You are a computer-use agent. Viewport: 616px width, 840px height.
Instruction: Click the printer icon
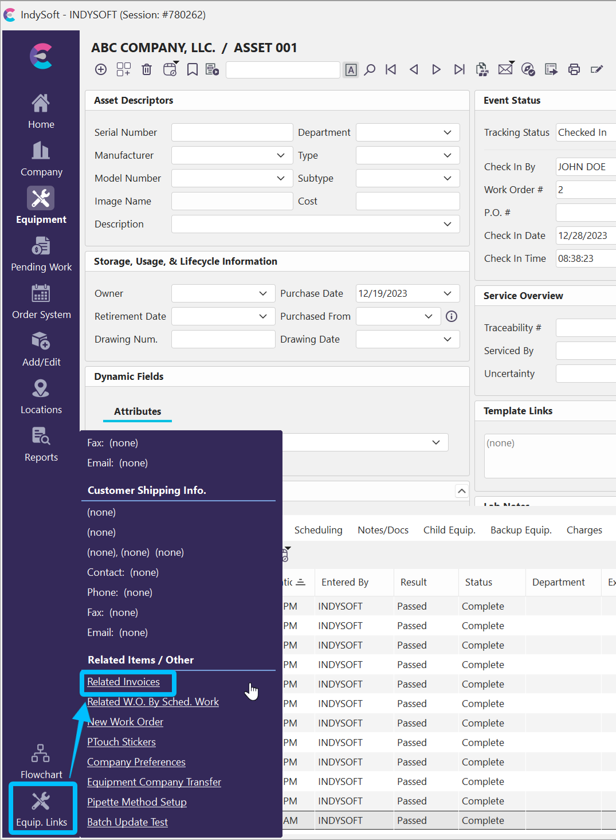point(574,69)
